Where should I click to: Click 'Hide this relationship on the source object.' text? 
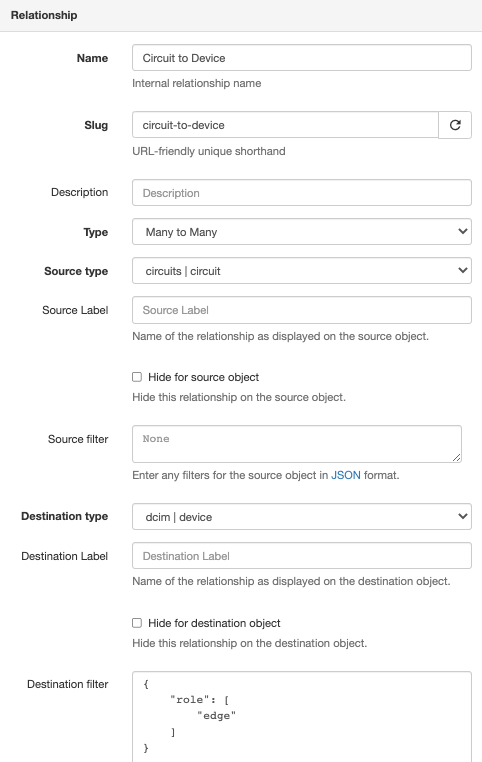pyautogui.click(x=239, y=397)
